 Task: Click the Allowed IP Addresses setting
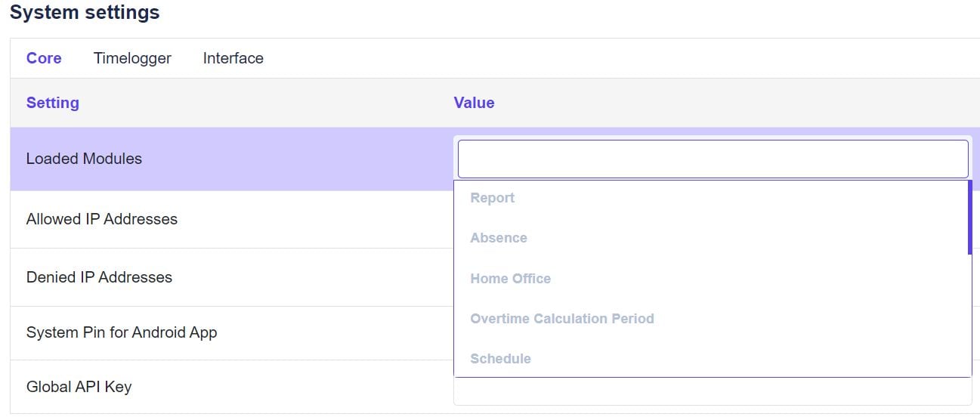[102, 219]
